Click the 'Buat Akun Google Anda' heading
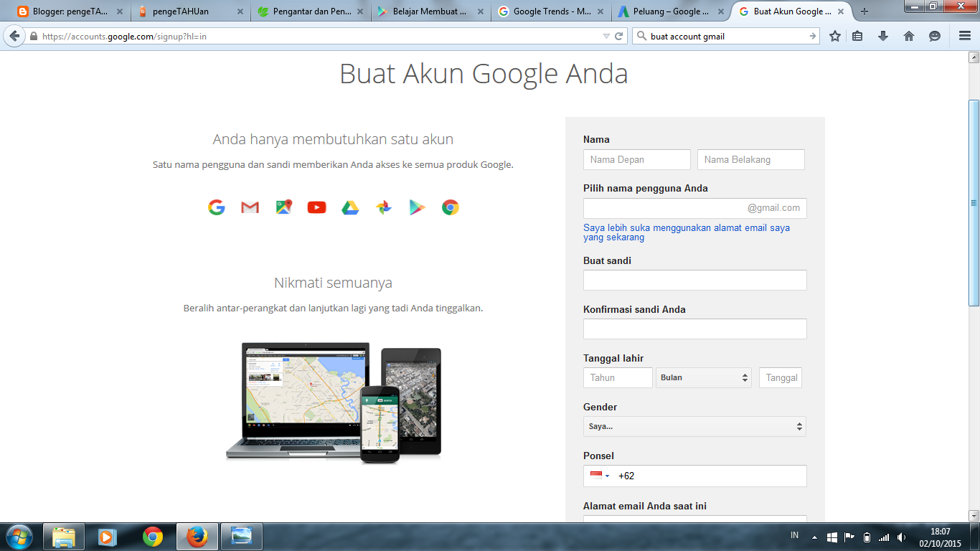Screen dimensions: 980x551 [484, 74]
